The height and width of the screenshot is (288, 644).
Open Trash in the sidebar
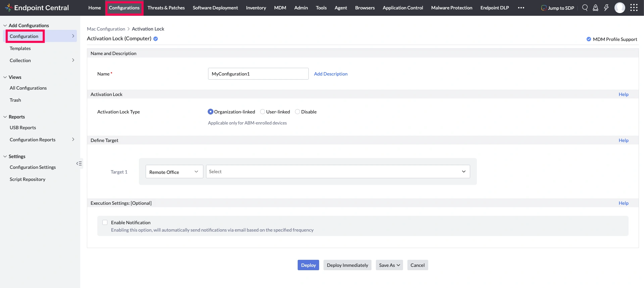click(15, 100)
